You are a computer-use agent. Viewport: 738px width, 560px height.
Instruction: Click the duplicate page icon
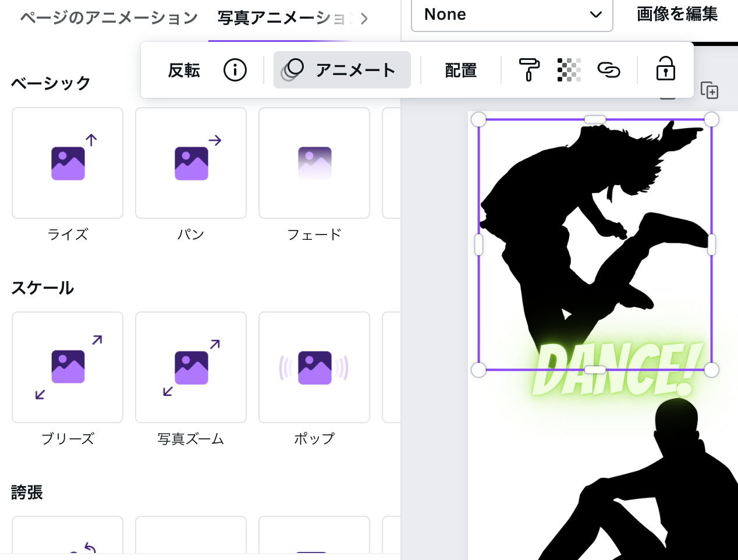click(709, 90)
